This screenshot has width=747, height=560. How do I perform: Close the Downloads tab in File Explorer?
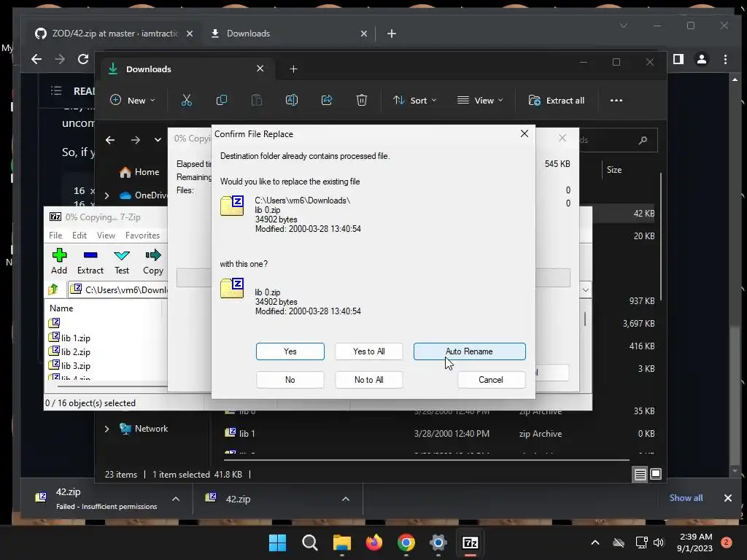(x=260, y=69)
